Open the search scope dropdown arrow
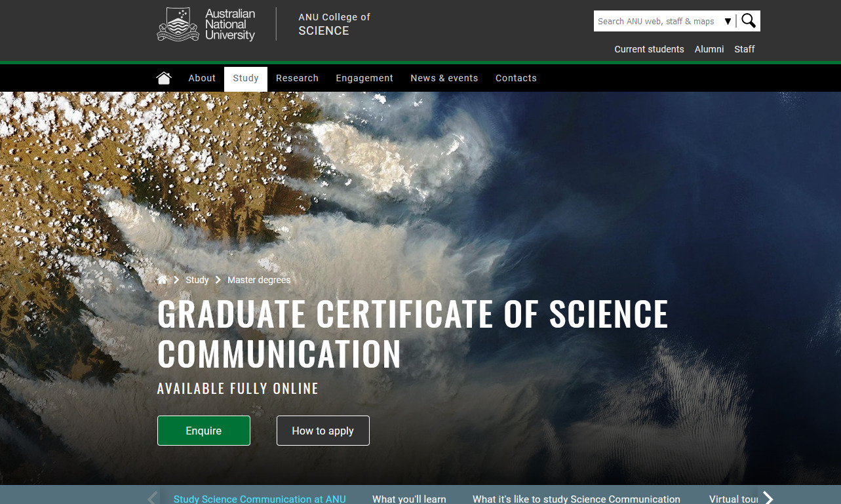This screenshot has width=841, height=504. [x=728, y=20]
